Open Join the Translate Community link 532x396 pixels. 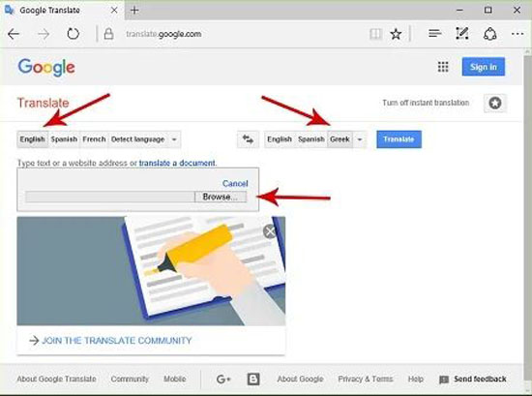tap(117, 340)
